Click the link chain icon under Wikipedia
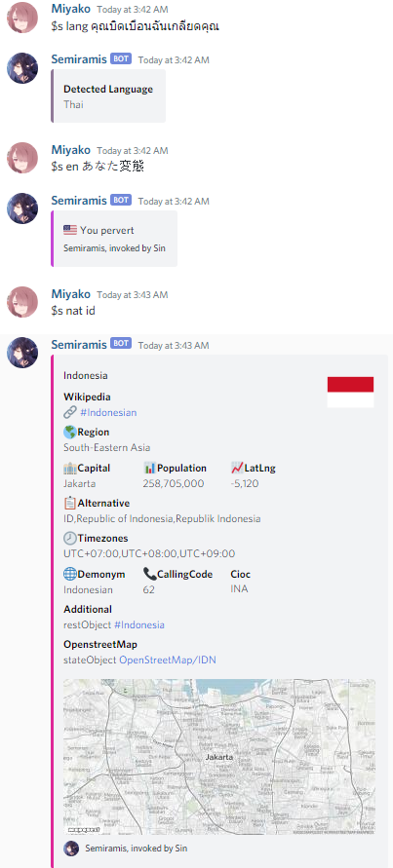Viewport: 393px width, 868px height. tap(70, 412)
